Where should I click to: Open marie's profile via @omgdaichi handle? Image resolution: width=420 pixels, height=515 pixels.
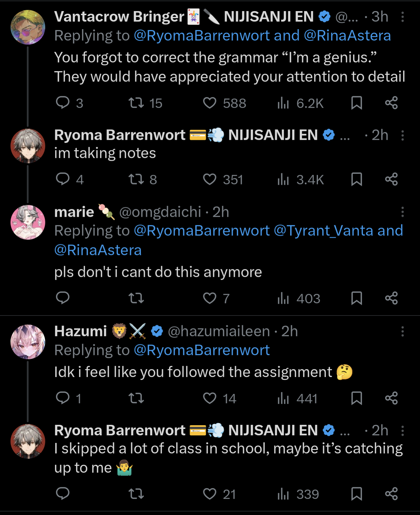click(160, 212)
